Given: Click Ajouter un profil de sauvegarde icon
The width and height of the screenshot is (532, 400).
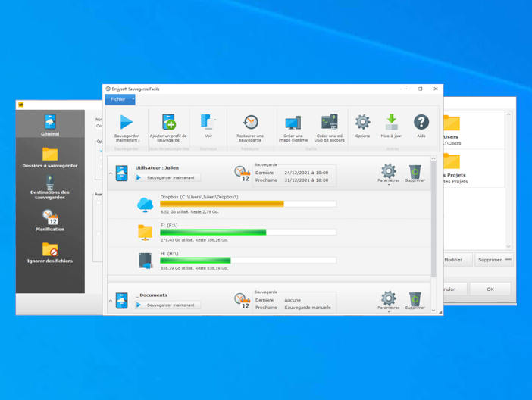Looking at the screenshot, I should click(169, 122).
